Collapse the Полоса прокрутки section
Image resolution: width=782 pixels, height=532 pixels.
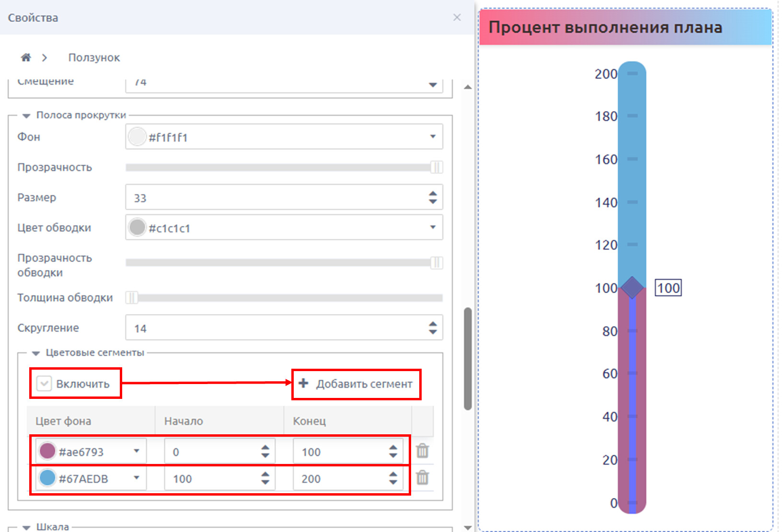[26, 115]
